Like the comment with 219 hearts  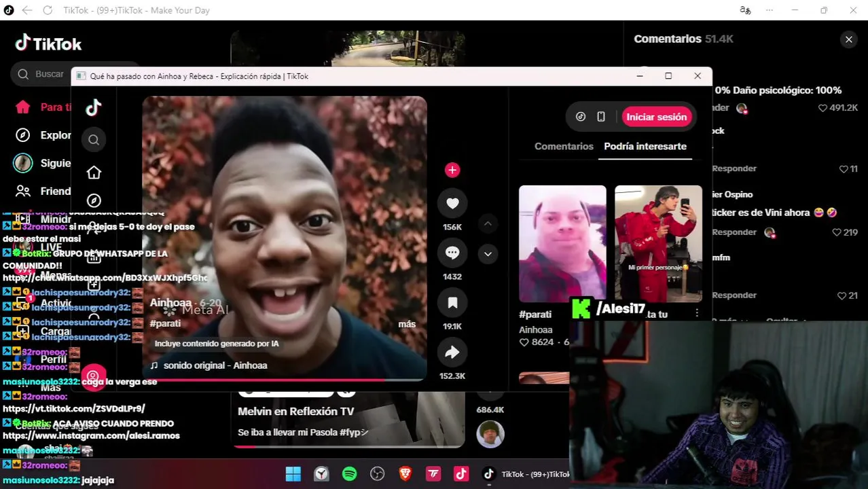click(x=836, y=232)
